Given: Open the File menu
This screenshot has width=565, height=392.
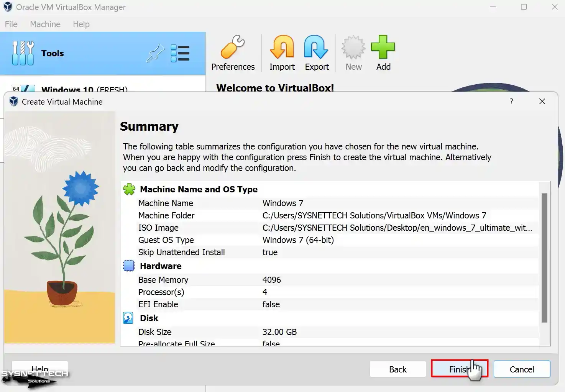Looking at the screenshot, I should point(11,24).
